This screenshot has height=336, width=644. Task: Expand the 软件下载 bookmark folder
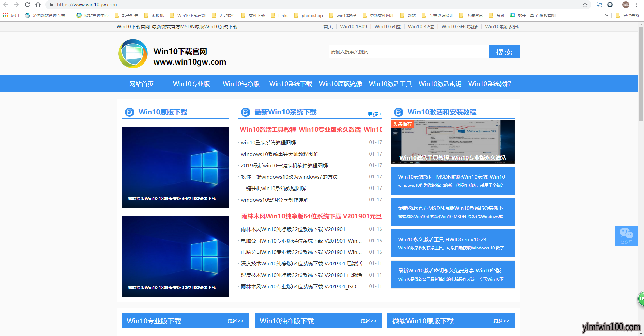[x=253, y=15]
